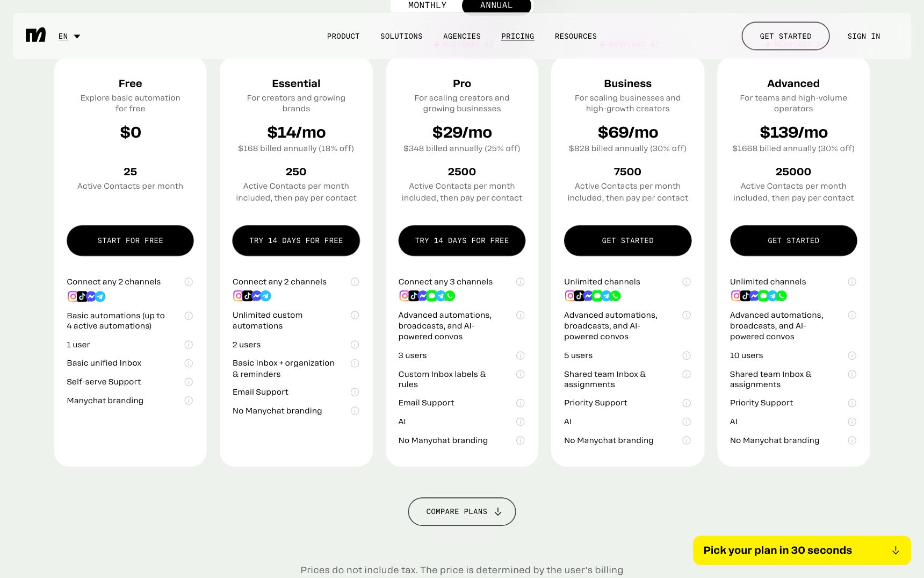
Task: Switch billing to Monthly
Action: pyautogui.click(x=427, y=5)
